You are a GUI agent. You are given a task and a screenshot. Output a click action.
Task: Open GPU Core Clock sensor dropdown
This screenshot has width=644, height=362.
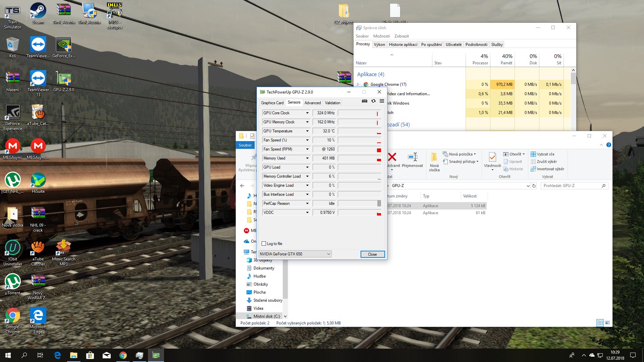pos(307,113)
